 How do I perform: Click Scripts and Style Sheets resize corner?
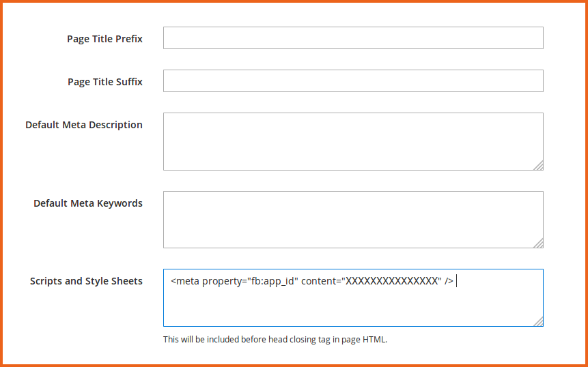[539, 321]
